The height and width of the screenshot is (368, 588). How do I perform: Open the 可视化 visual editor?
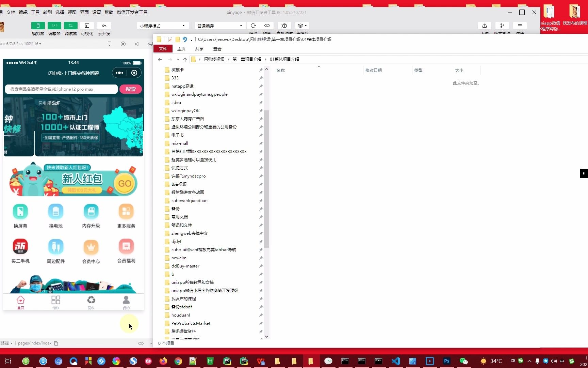[x=87, y=26]
